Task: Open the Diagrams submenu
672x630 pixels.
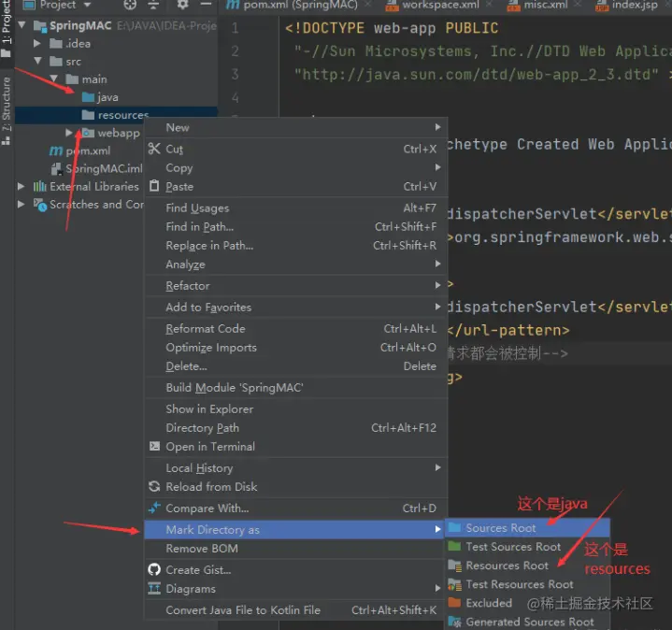Action: pos(295,589)
